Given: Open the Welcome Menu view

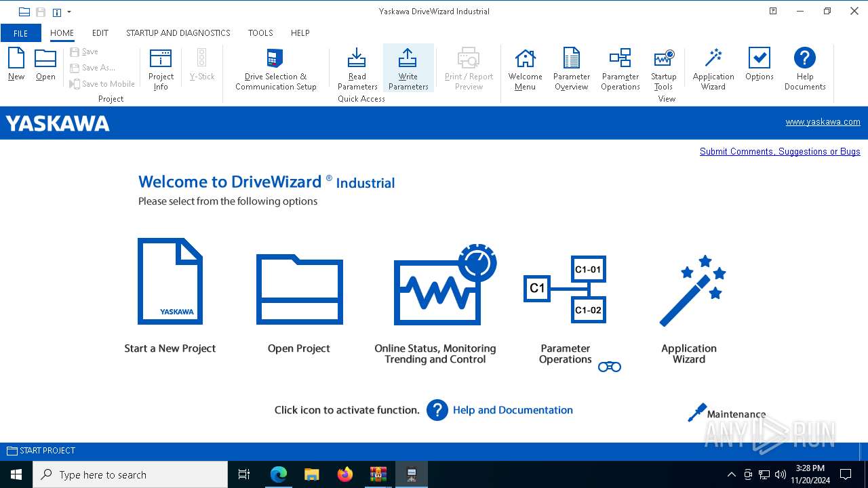Looking at the screenshot, I should coord(525,68).
